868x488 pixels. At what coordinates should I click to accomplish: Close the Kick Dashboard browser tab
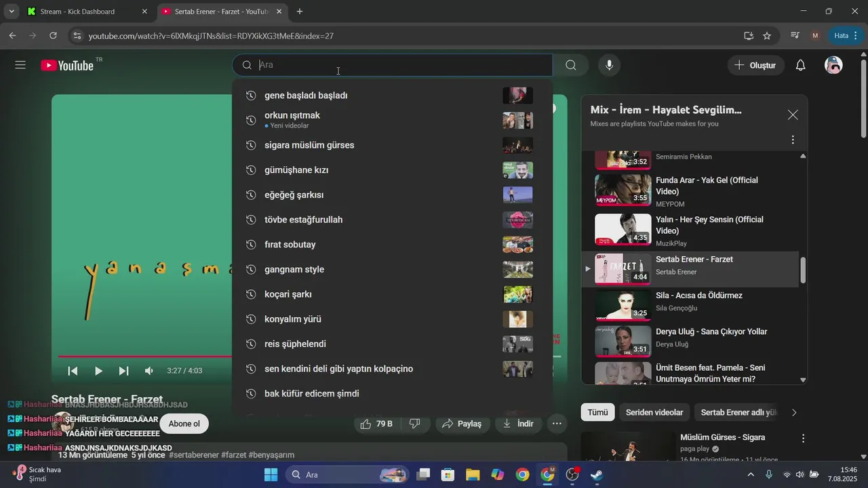pos(144,12)
